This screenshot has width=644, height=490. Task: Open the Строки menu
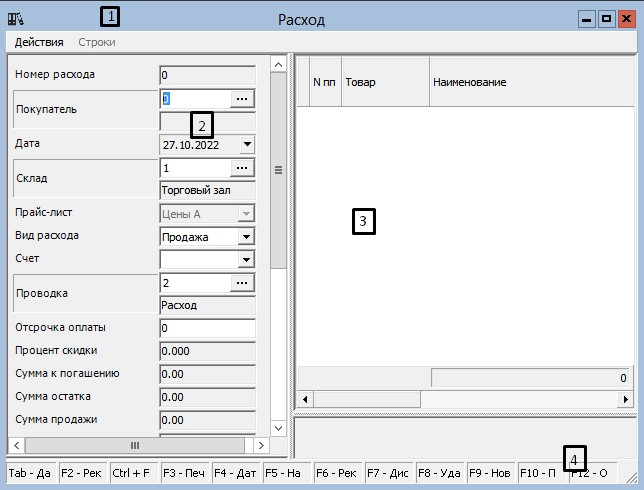(x=97, y=42)
